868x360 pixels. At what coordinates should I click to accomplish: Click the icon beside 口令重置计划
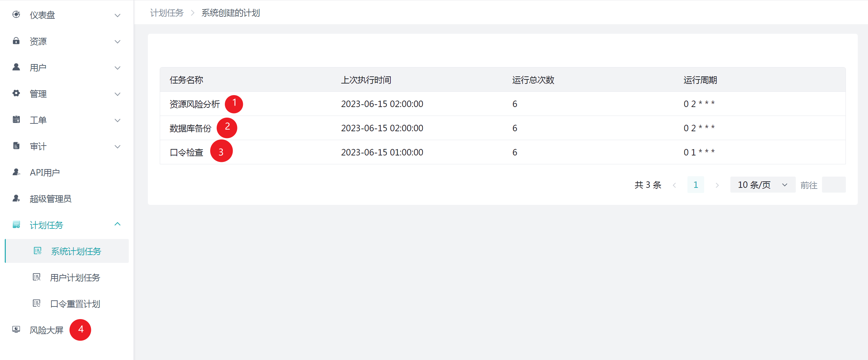pos(36,303)
